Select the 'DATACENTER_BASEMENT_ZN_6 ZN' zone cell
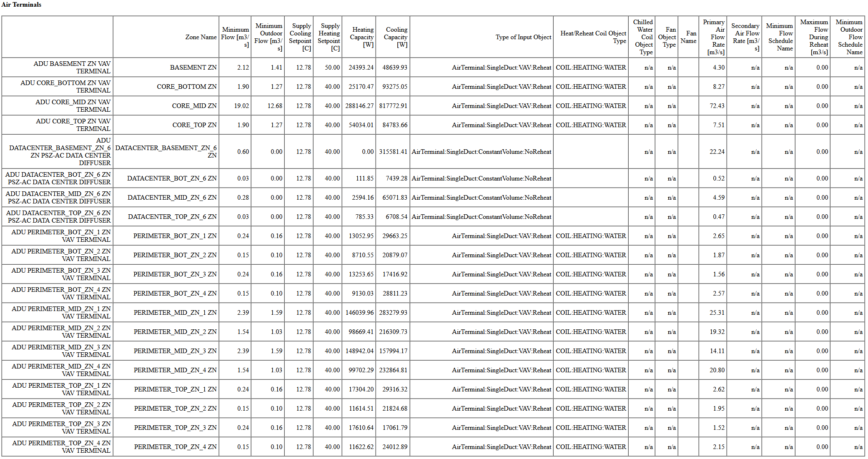This screenshot has height=459, width=868. click(x=166, y=151)
